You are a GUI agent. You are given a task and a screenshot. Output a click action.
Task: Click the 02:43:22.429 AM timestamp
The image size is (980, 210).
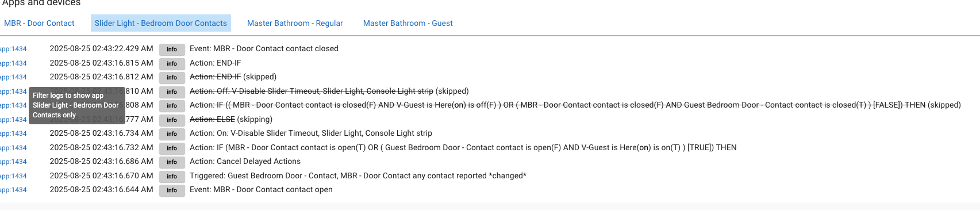click(x=101, y=49)
